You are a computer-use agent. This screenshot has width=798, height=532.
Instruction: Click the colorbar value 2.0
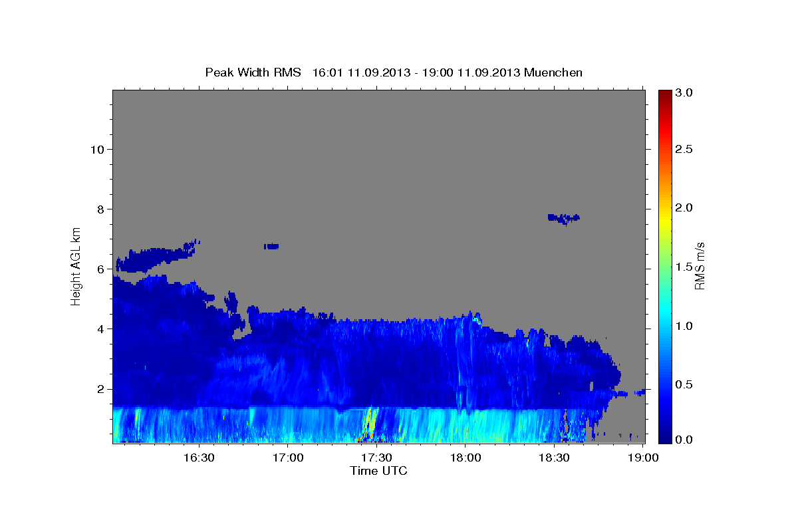[x=684, y=207]
